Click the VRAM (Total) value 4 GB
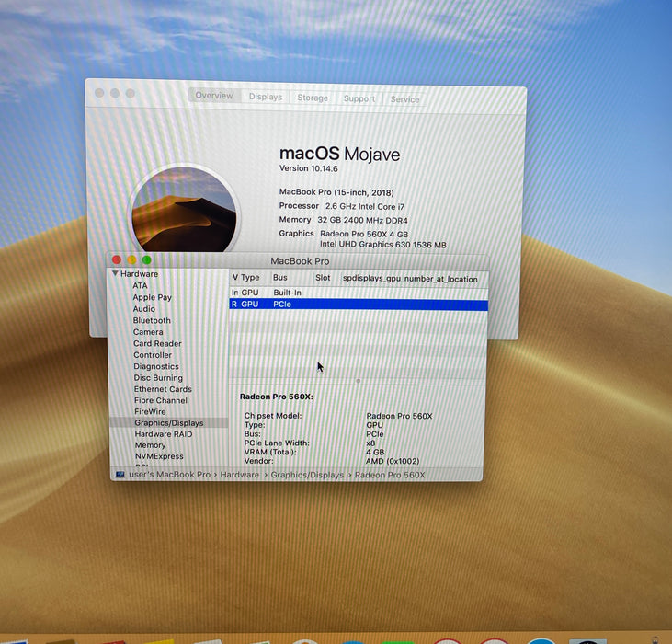Viewport: 672px width, 644px height. 375,452
